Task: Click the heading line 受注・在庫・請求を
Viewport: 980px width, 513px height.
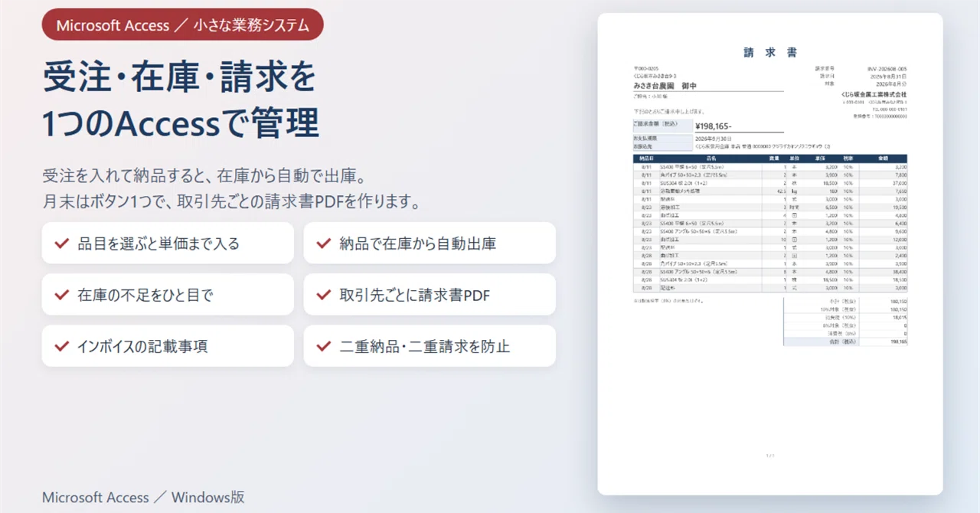Action: [x=179, y=77]
